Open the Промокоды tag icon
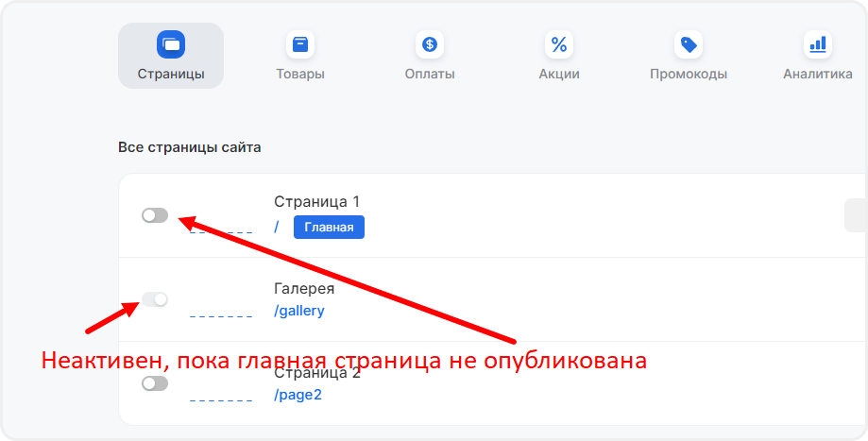Image resolution: width=868 pixels, height=441 pixels. pos(689,44)
